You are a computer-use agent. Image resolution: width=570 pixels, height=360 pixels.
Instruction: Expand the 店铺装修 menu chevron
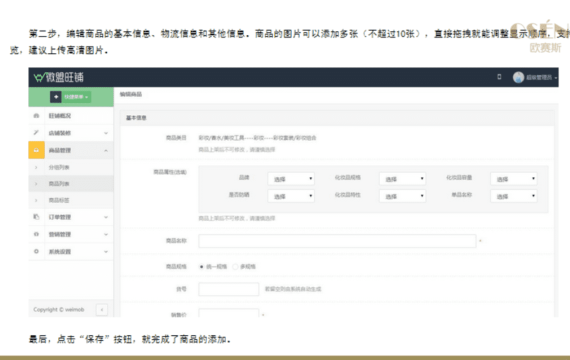point(106,133)
